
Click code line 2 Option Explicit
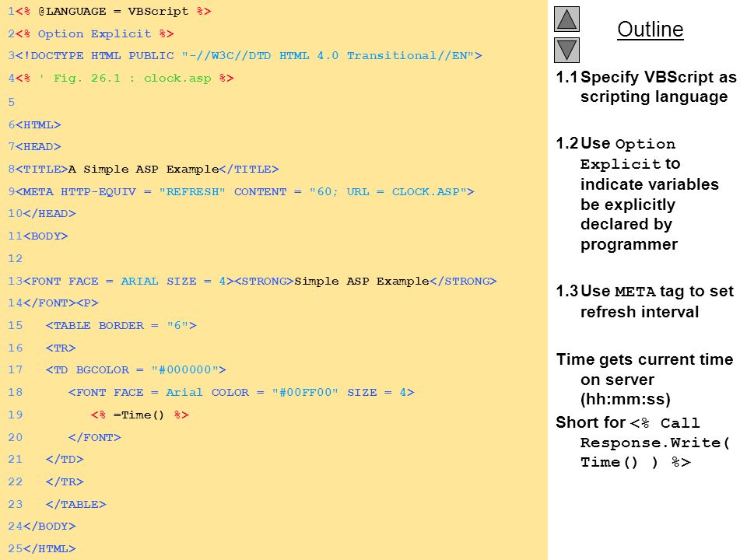pyautogui.click(x=91, y=33)
